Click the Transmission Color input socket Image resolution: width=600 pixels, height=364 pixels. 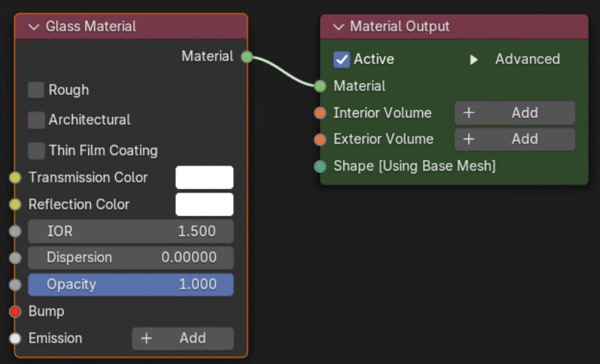click(x=15, y=178)
